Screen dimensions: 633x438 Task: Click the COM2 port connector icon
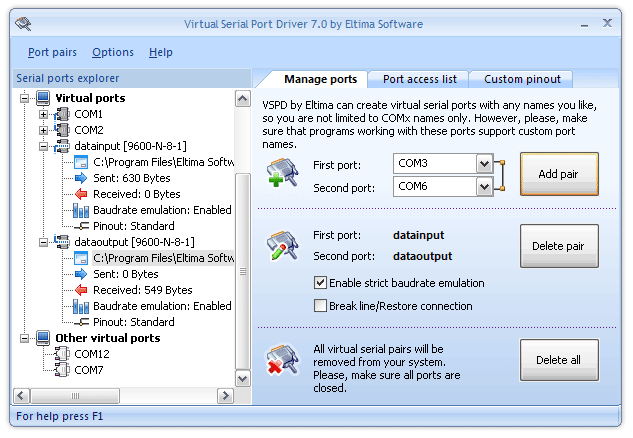click(62, 130)
